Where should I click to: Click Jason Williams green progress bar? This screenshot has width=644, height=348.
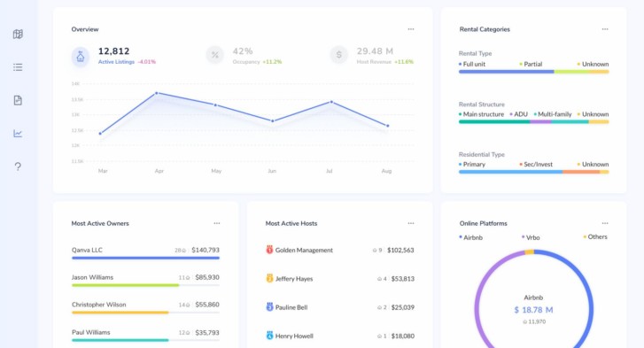coord(125,285)
